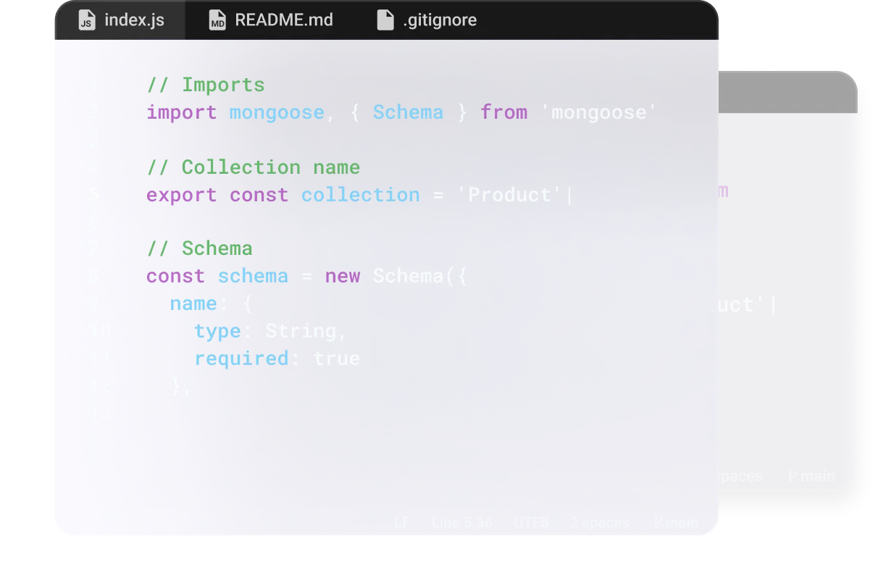878x588 pixels.
Task: Click UTF8 encoding in status bar
Action: point(531,522)
